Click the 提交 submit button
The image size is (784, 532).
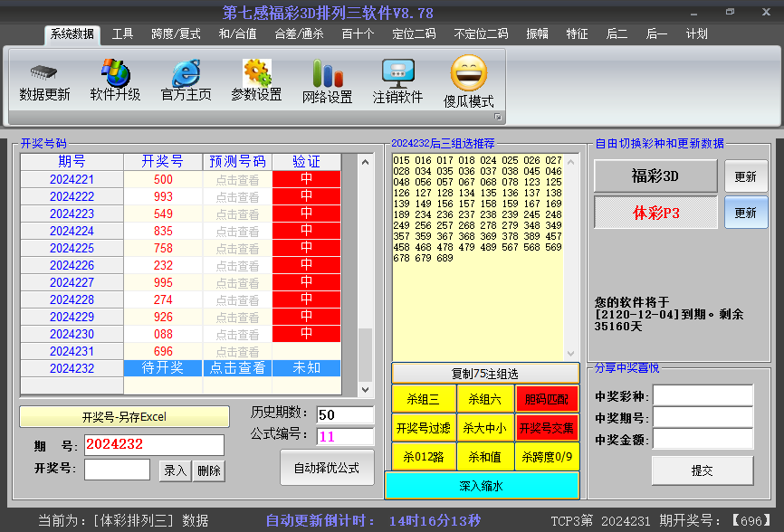pyautogui.click(x=703, y=470)
